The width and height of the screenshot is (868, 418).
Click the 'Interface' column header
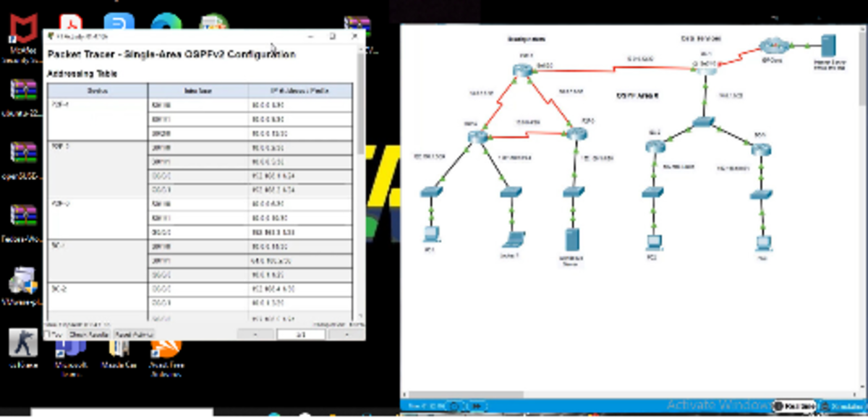click(x=198, y=90)
